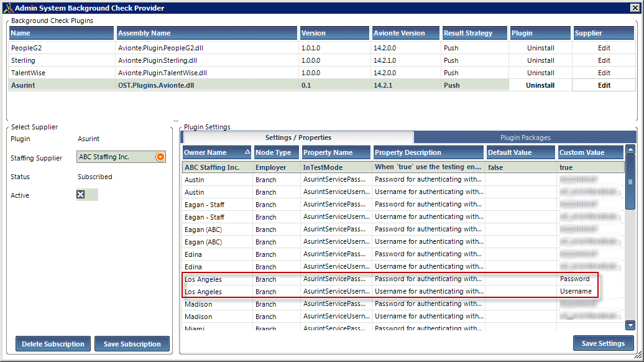Open the orange Staffing Supplier dropdown arrow
Image resolution: width=644 pixels, height=362 pixels.
160,158
